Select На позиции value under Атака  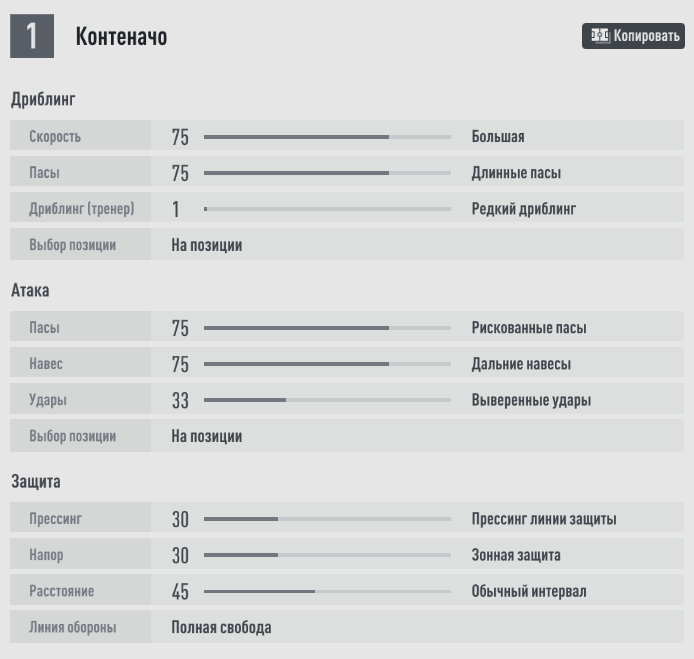206,436
